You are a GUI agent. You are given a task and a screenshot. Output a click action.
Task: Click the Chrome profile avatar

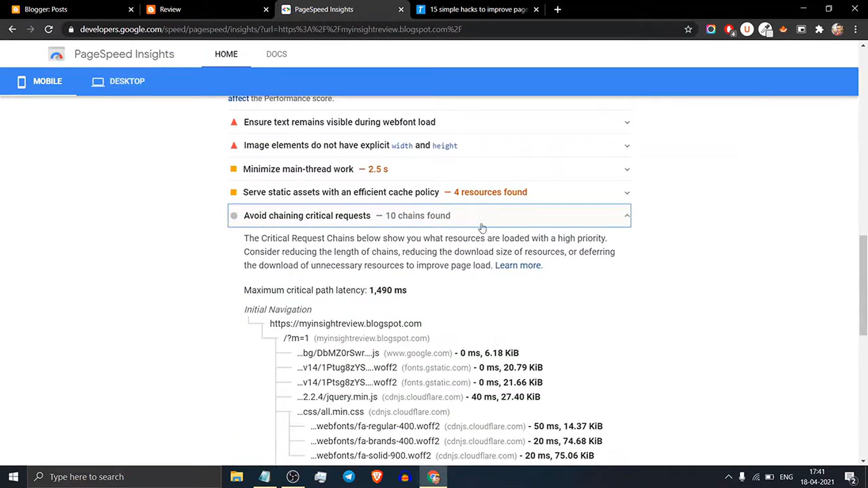click(837, 29)
